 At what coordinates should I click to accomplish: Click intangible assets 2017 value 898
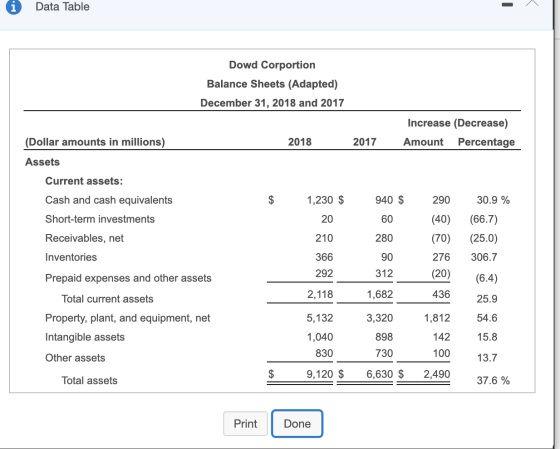pos(384,337)
